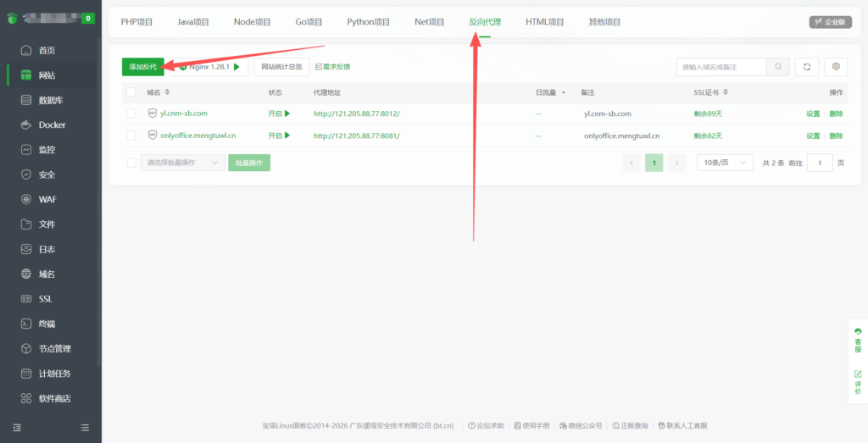The image size is (868, 443).
Task: Open the 计划任务 scheduled tasks icon
Action: [26, 374]
